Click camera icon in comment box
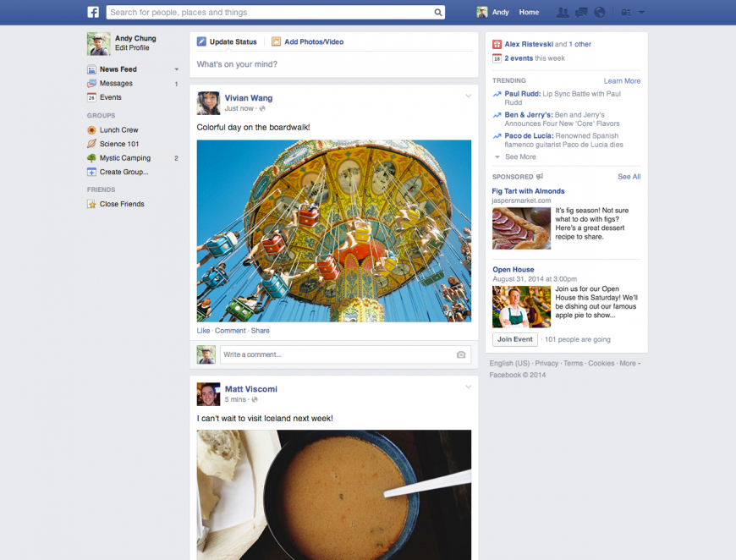This screenshot has width=736, height=560. 461,355
